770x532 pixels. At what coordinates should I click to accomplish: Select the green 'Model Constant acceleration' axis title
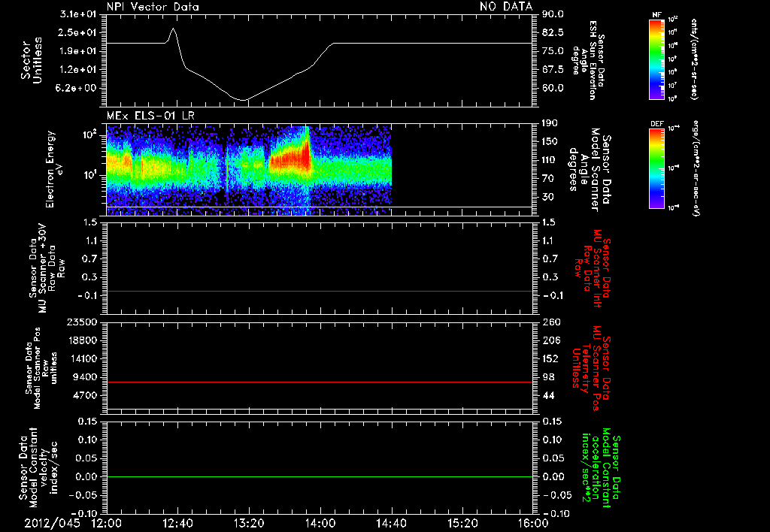(601, 467)
